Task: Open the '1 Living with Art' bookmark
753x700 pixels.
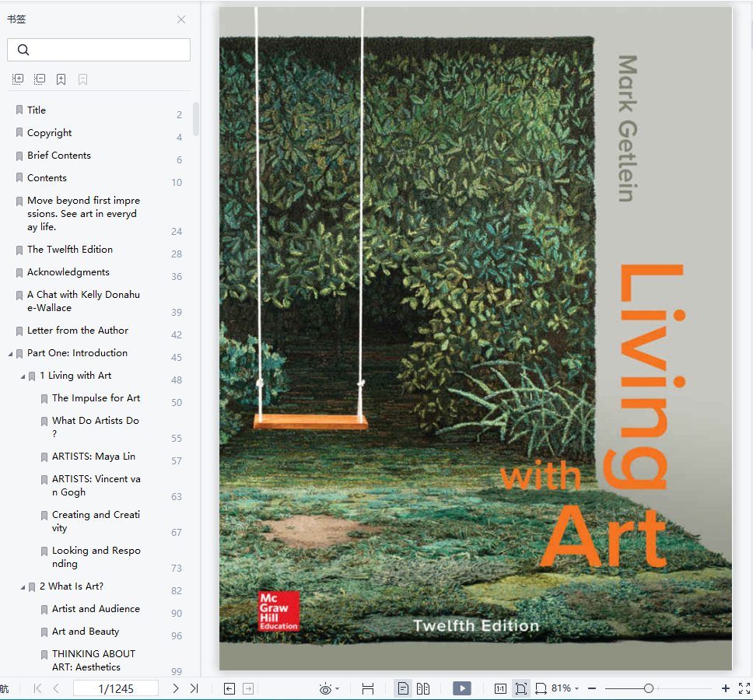Action: point(75,376)
